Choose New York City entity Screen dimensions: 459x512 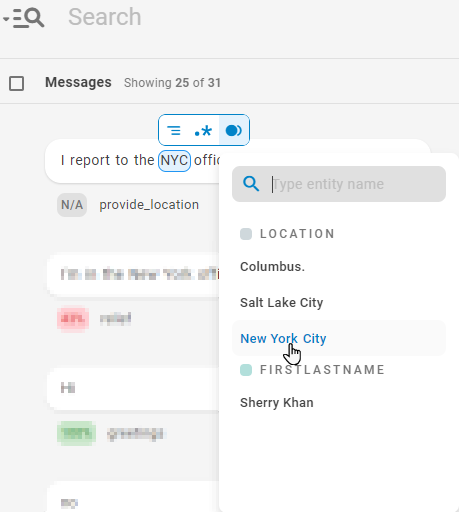[x=339, y=338]
